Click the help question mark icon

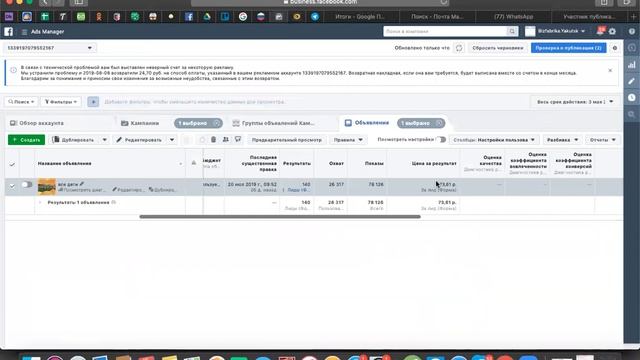pyautogui.click(x=632, y=31)
